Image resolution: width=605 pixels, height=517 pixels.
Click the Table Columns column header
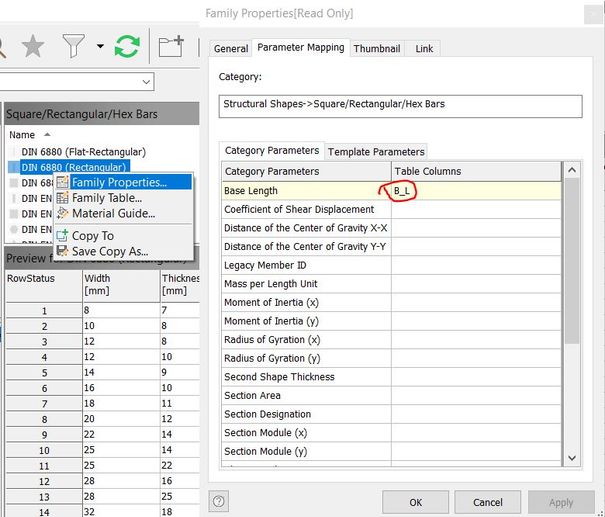[477, 171]
